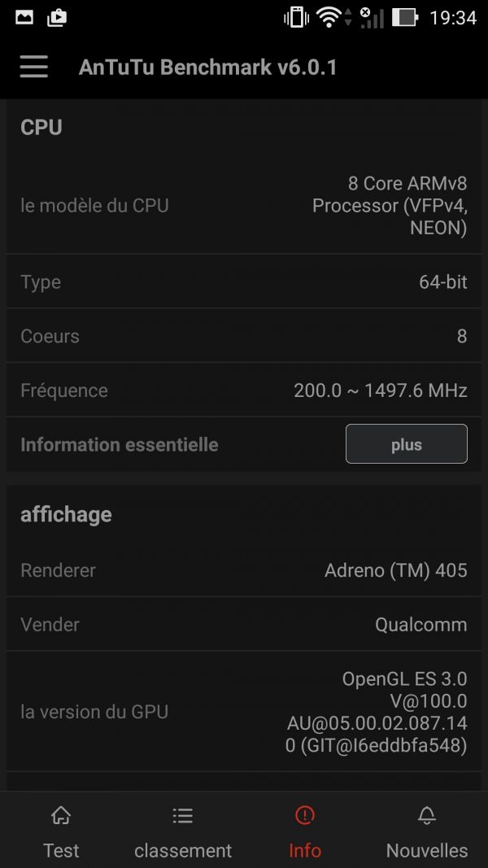
Task: Open the hamburger menu
Action: pos(33,67)
